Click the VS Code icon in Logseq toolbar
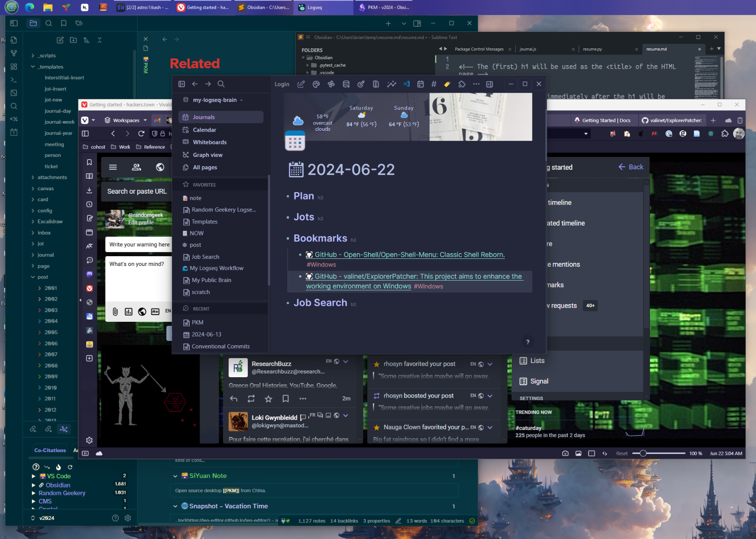 407,84
